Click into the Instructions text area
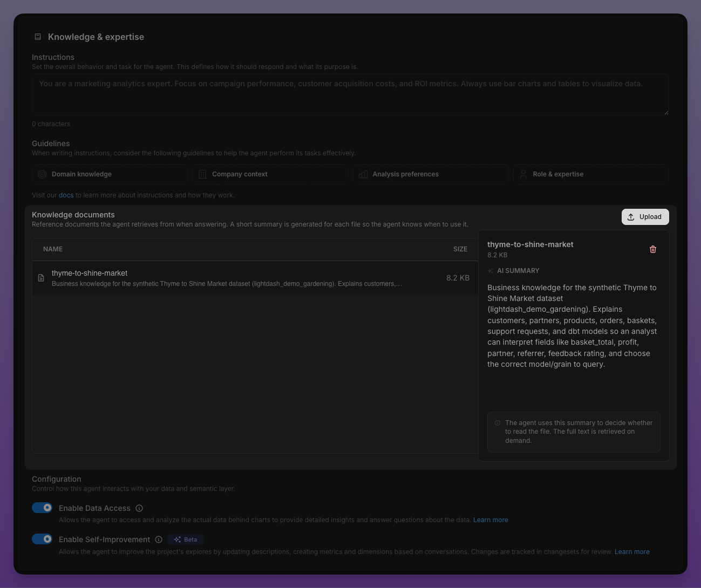This screenshot has width=701, height=588. [350, 94]
